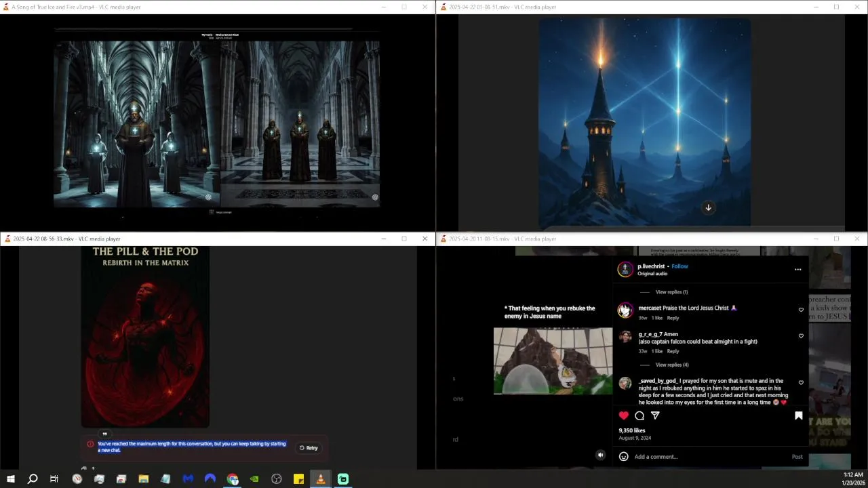Viewport: 868px width, 488px height.
Task: Click the _saved_by_god_ username
Action: (658, 381)
